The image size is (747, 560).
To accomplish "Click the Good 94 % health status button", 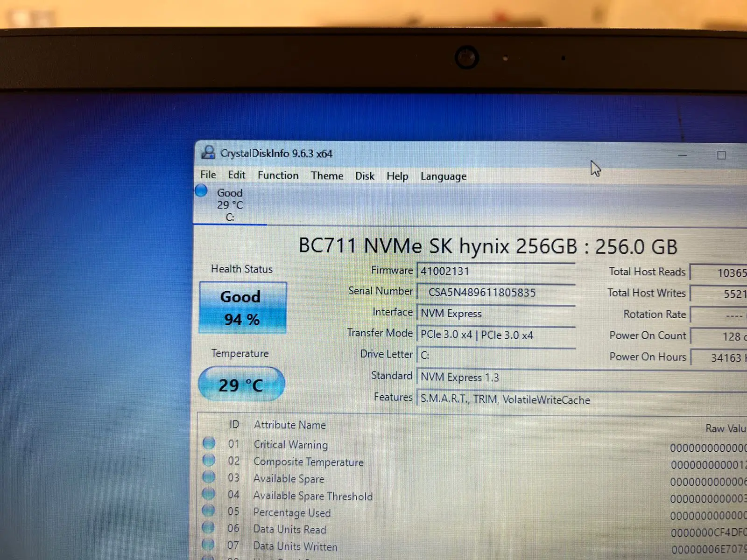I will click(243, 308).
